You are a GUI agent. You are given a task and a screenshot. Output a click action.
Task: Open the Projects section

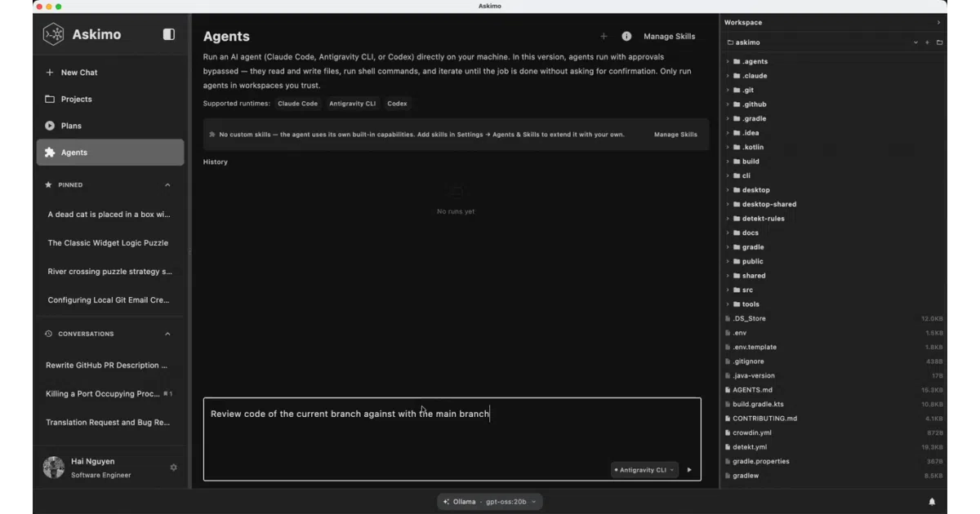click(x=110, y=100)
